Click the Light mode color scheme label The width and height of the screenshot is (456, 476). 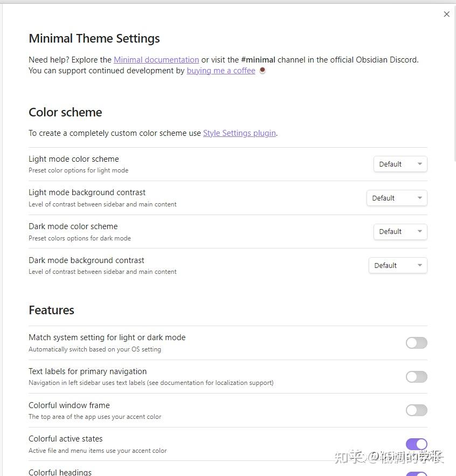(74, 159)
